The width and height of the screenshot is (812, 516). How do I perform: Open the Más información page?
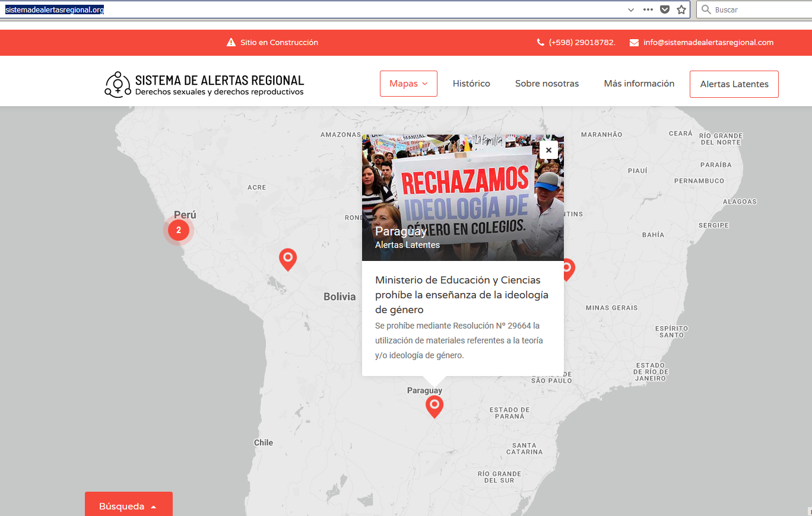(x=639, y=84)
